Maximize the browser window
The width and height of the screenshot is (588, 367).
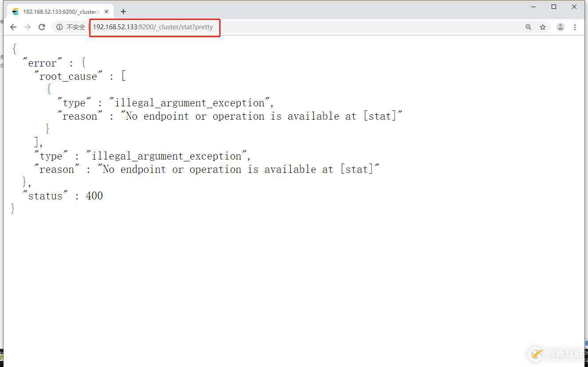[554, 7]
